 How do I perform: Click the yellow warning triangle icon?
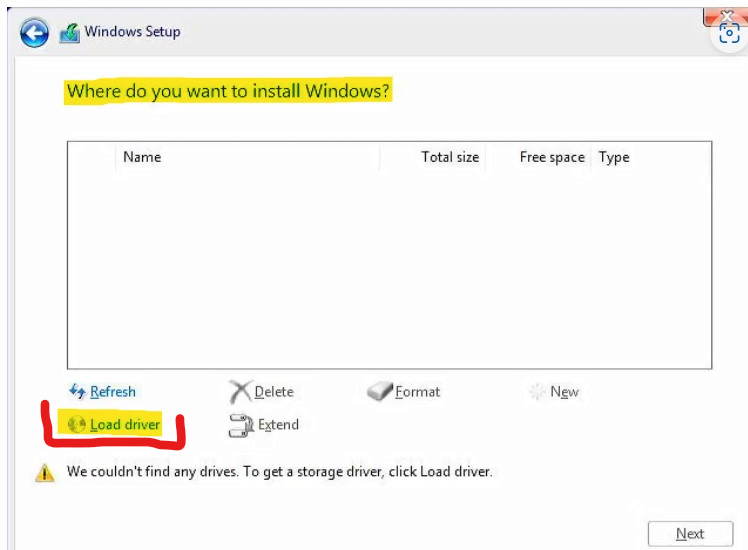point(45,473)
